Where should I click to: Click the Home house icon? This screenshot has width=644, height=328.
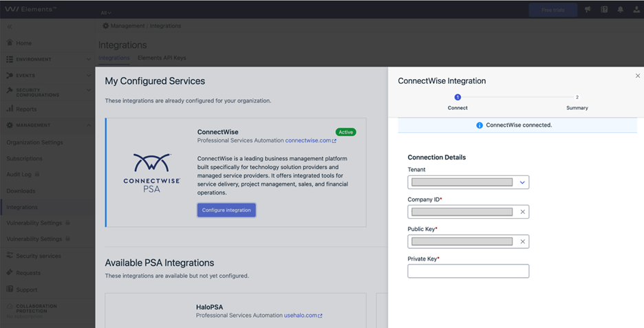10,42
